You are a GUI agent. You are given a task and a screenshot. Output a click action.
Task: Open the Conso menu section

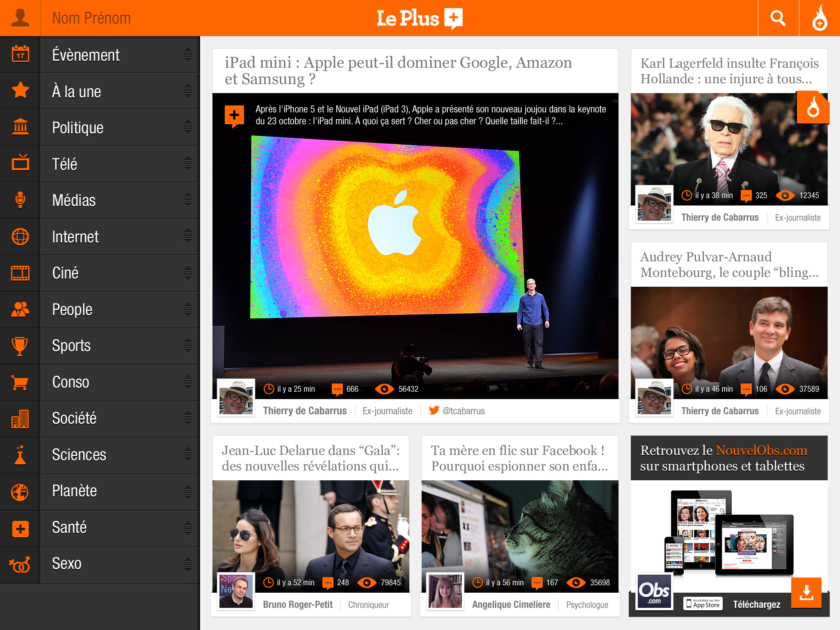pos(100,382)
